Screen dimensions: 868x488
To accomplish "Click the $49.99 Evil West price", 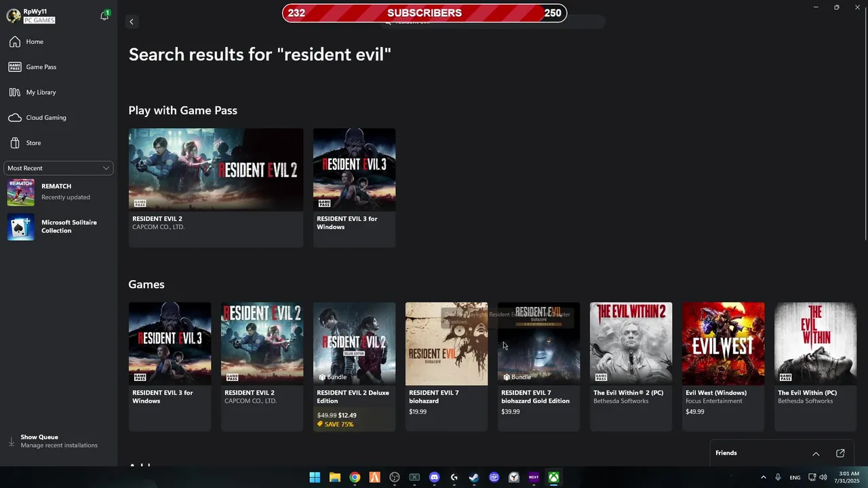I will pos(695,411).
